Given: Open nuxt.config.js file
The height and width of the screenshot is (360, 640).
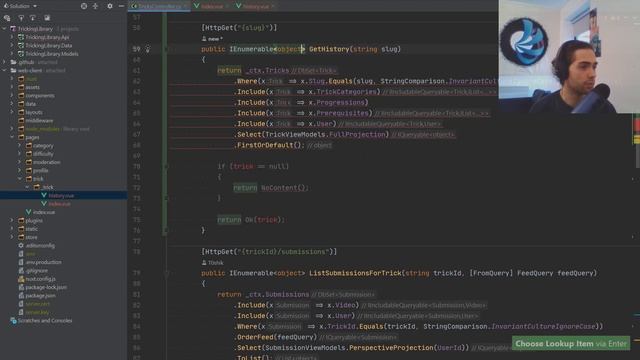Looking at the screenshot, I should pyautogui.click(x=37, y=279).
